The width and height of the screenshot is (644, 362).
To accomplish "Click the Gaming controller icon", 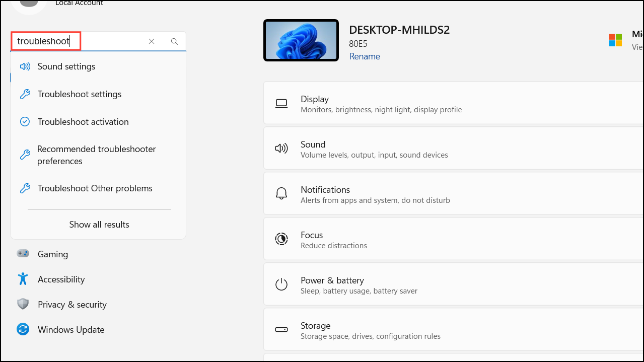I will coord(23,254).
